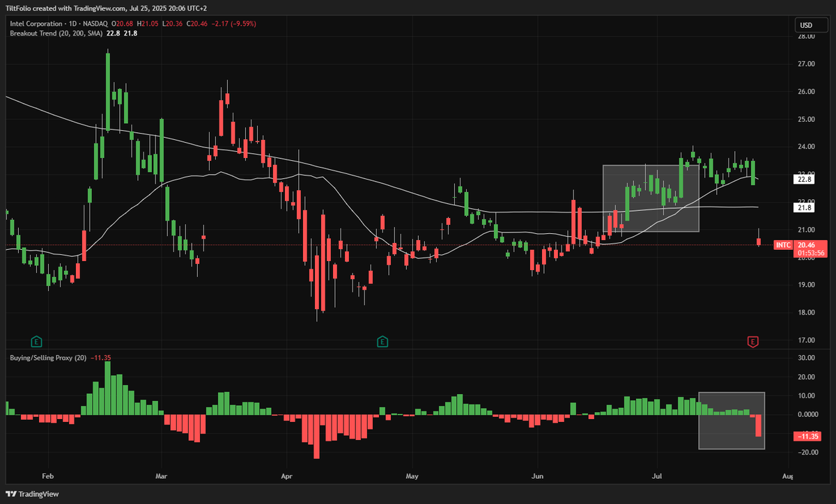
Task: Click 27.00 on the price axis
Action: click(x=807, y=64)
